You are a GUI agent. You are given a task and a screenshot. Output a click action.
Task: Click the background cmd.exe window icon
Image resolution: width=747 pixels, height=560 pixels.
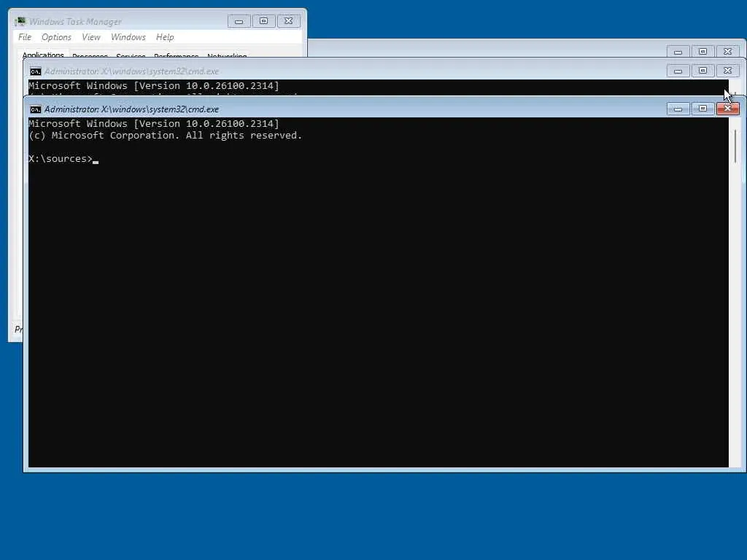tap(35, 71)
